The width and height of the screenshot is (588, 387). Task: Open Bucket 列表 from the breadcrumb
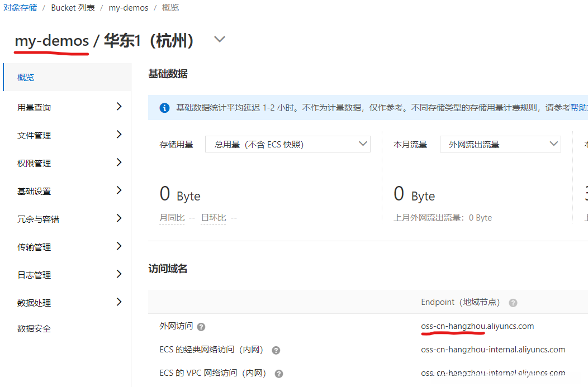pyautogui.click(x=73, y=7)
